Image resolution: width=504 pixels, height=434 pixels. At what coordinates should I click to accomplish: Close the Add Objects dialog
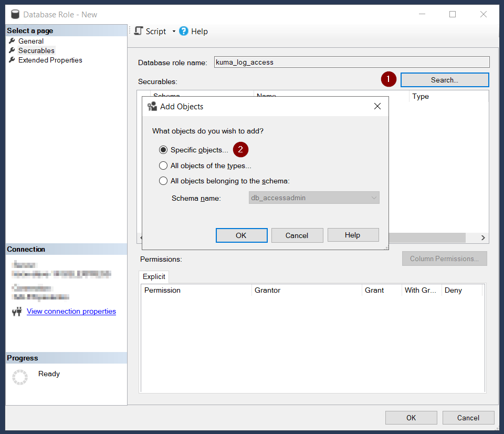pyautogui.click(x=377, y=106)
